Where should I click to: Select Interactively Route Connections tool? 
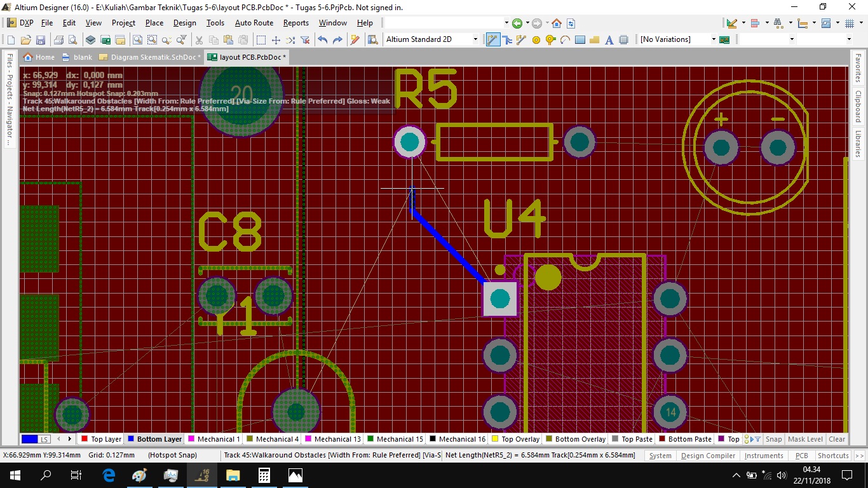(492, 40)
